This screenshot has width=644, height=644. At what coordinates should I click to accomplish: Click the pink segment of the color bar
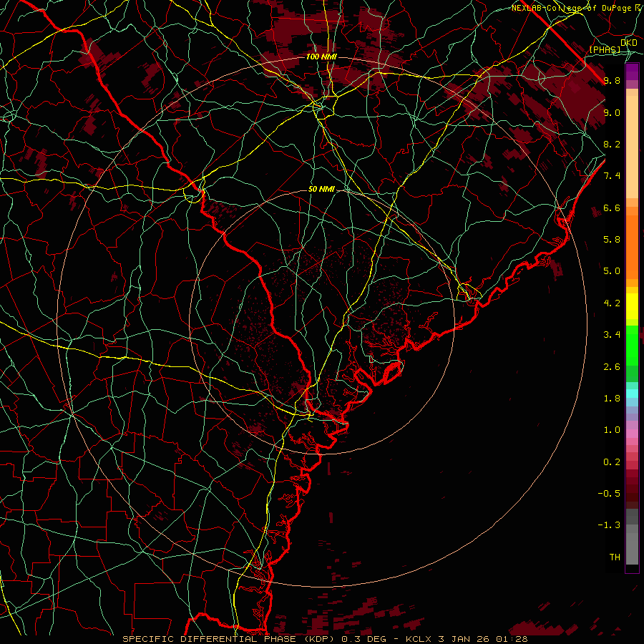632,434
